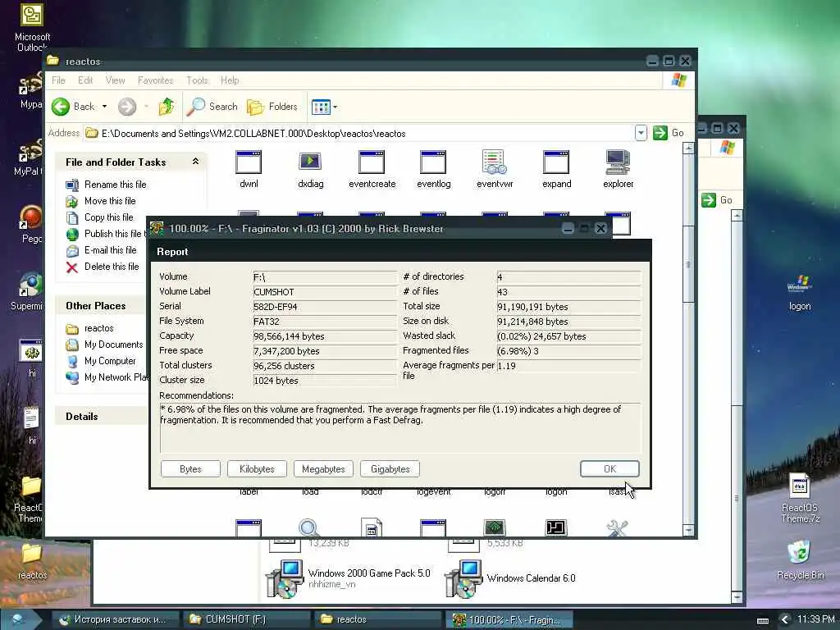Select the reactos folder on desktop
Viewport: 840px width, 630px height.
click(32, 561)
